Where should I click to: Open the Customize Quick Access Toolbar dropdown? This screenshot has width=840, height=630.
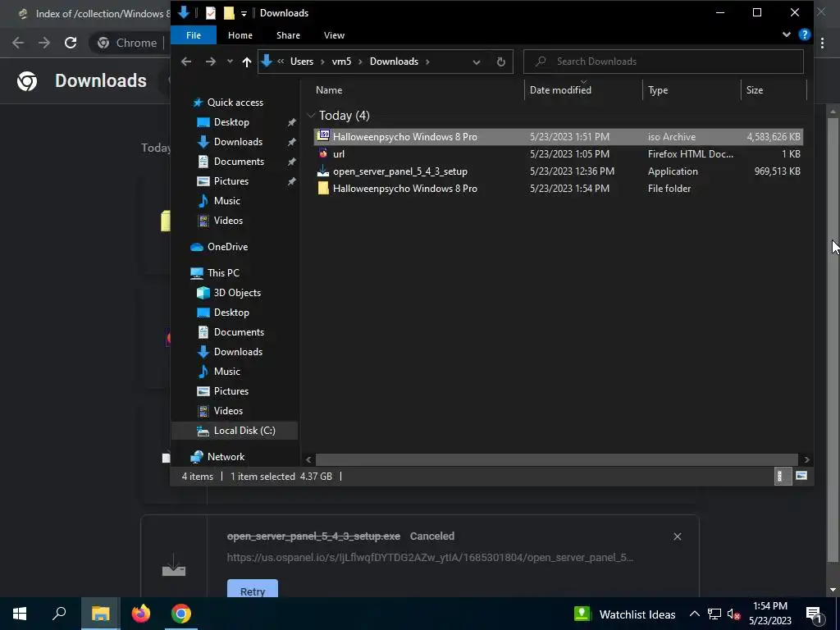tap(244, 13)
